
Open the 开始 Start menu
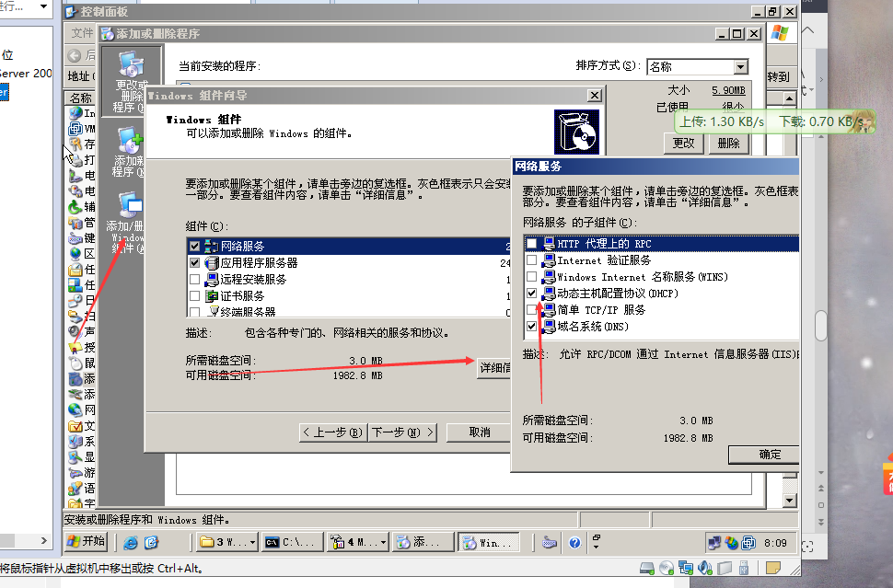click(x=86, y=542)
